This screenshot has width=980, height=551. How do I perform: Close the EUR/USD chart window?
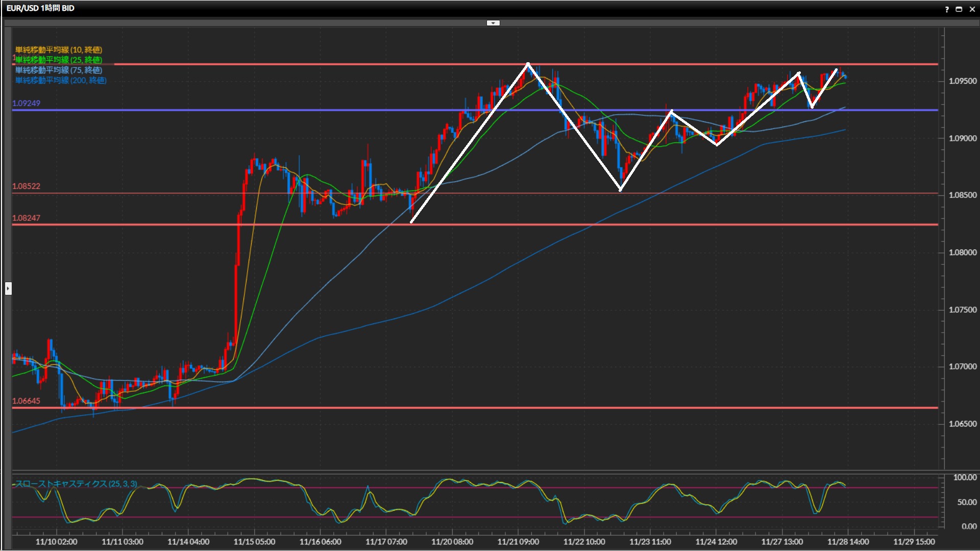click(972, 9)
